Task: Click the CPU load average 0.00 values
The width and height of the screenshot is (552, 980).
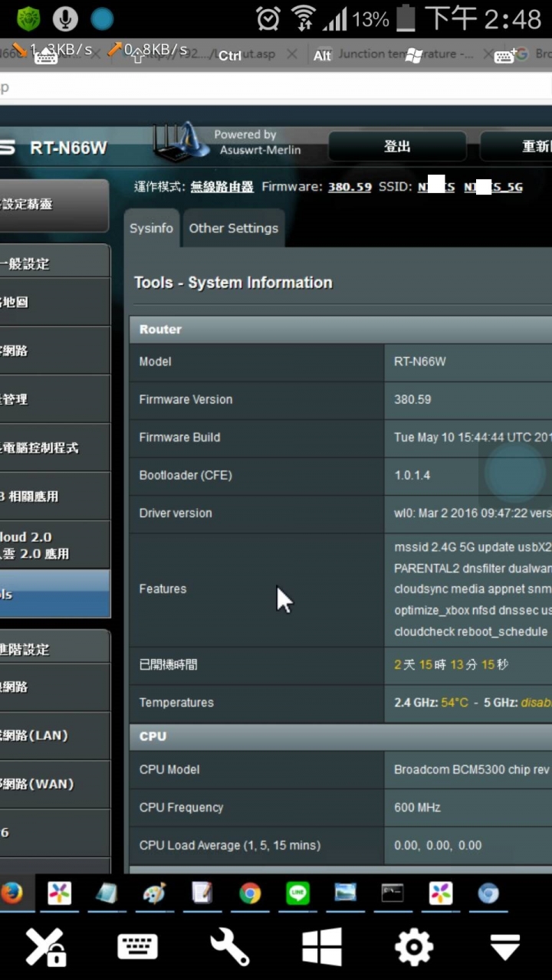Action: click(438, 845)
